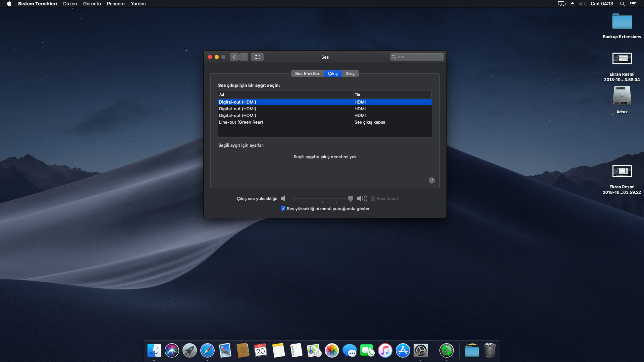Open Spotlight search in menu bar

pyautogui.click(x=622, y=4)
